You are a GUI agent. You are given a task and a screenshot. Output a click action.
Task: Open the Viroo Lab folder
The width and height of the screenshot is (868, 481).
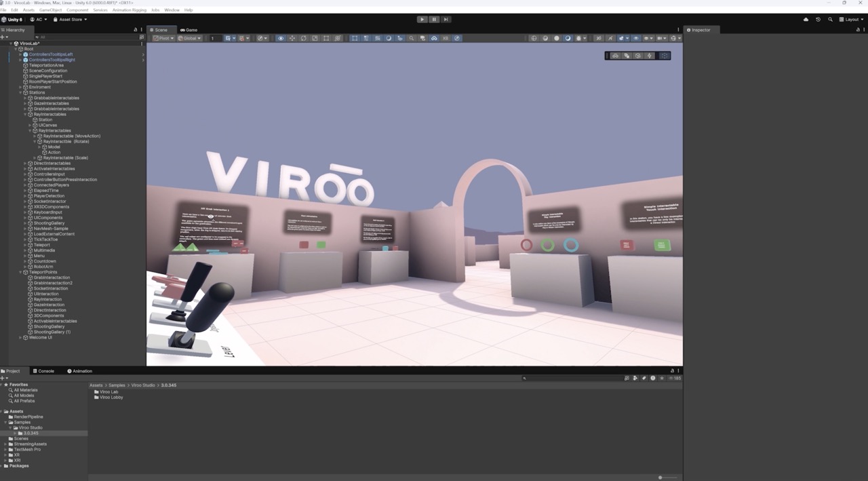click(106, 391)
